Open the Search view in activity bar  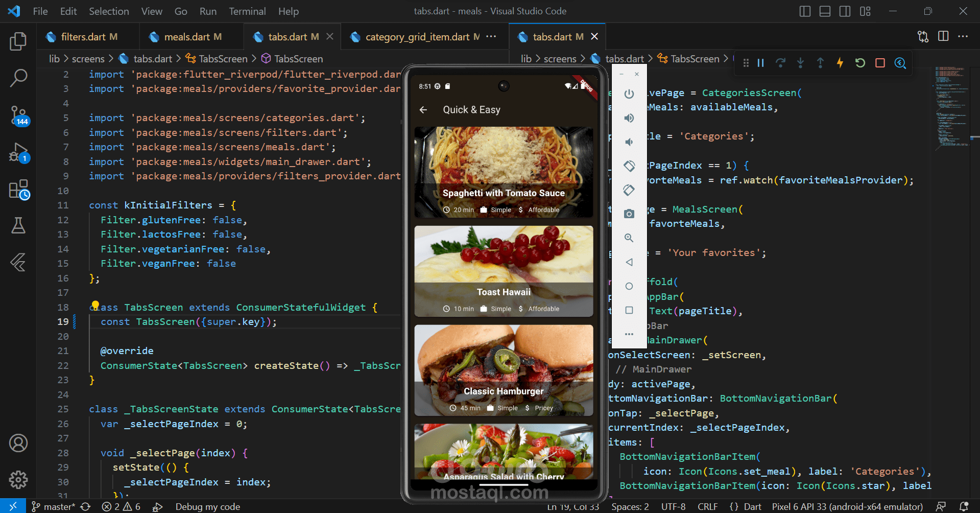click(x=18, y=78)
